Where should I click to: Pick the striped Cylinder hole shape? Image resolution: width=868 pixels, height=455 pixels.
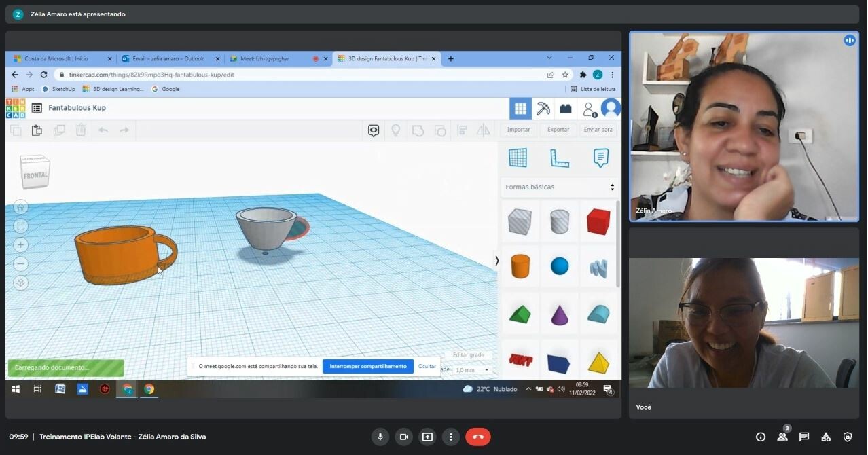click(560, 221)
